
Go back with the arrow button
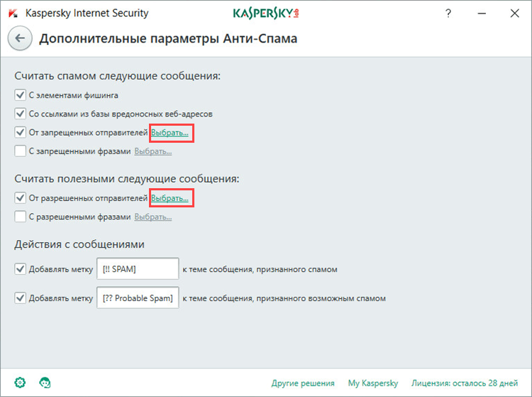(20, 38)
